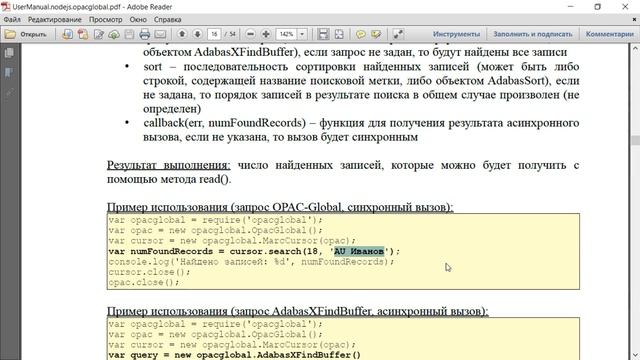Go to next page arrow
This screenshot has width=640, height=360.
point(198,34)
